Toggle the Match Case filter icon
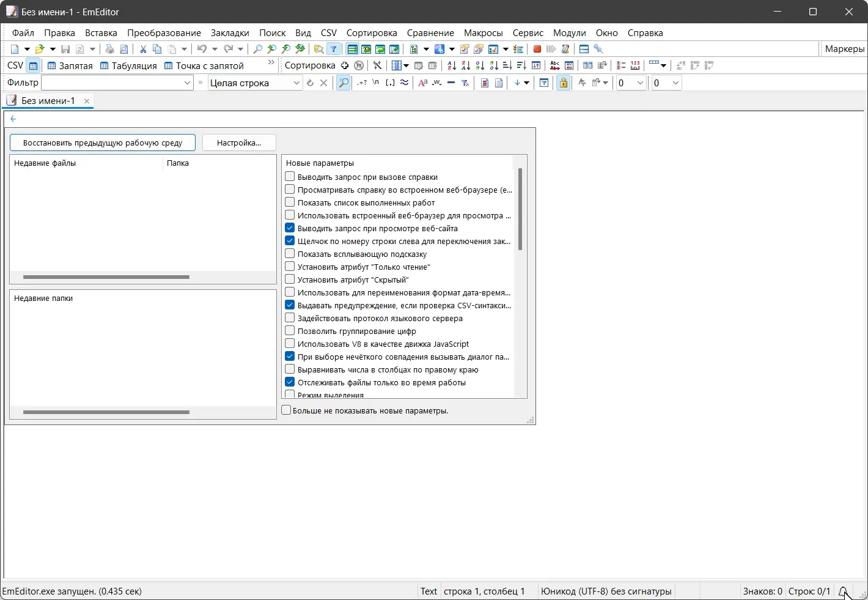The height and width of the screenshot is (600, 868). [x=422, y=83]
